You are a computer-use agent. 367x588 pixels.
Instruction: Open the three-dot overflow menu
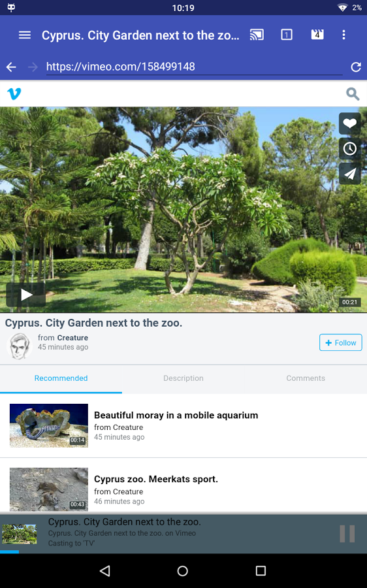pyautogui.click(x=343, y=35)
